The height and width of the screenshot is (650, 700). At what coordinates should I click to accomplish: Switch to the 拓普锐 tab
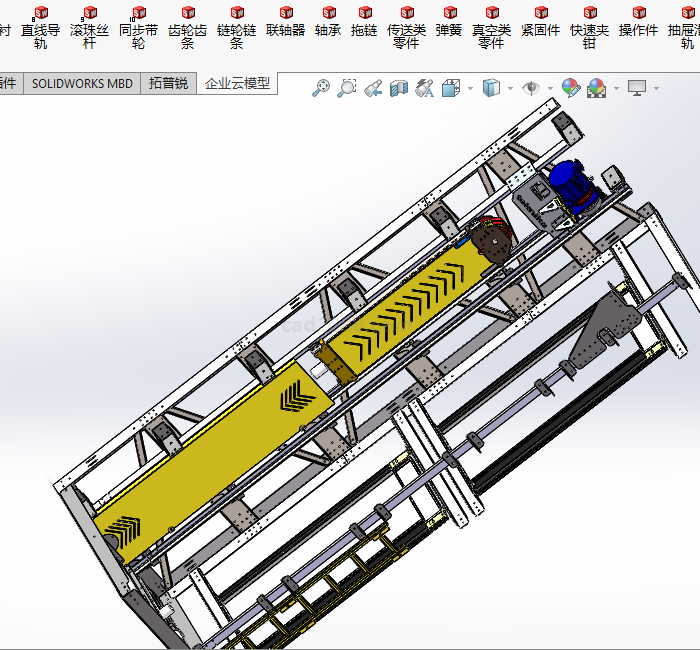tap(168, 83)
